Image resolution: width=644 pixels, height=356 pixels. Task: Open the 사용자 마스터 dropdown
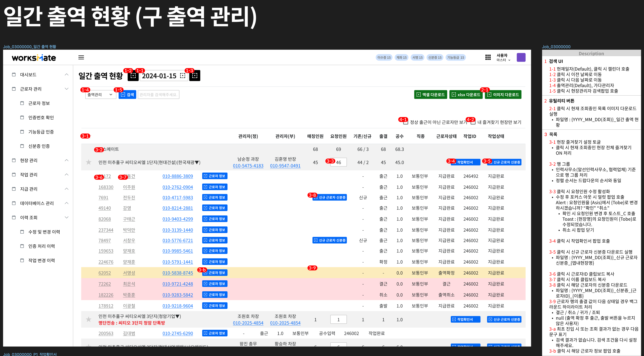point(503,58)
